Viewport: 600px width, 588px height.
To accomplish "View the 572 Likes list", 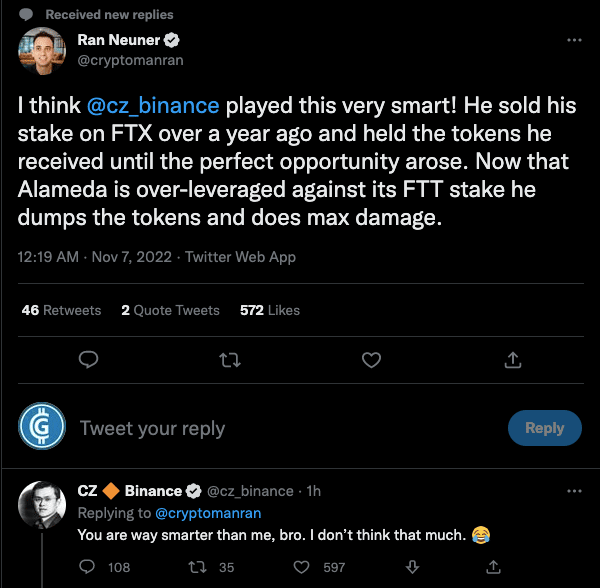I will pyautogui.click(x=270, y=310).
